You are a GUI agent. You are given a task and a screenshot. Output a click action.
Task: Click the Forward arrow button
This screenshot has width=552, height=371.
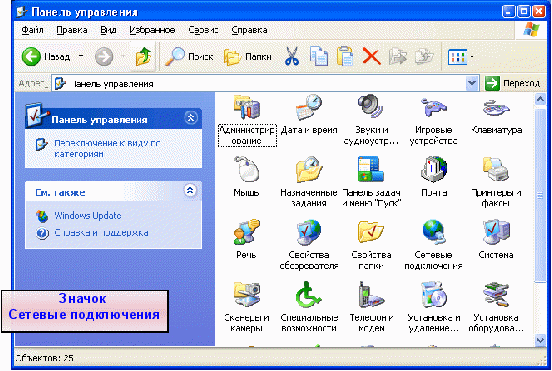(x=104, y=56)
